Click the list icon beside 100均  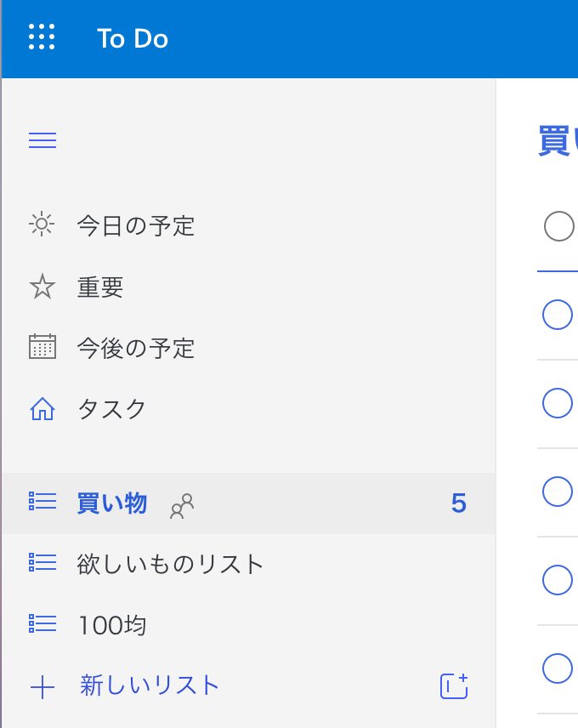tap(42, 623)
